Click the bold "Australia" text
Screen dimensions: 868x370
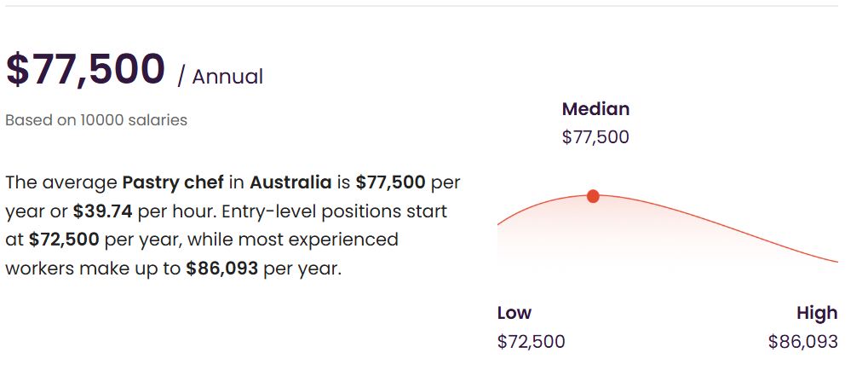pyautogui.click(x=290, y=182)
